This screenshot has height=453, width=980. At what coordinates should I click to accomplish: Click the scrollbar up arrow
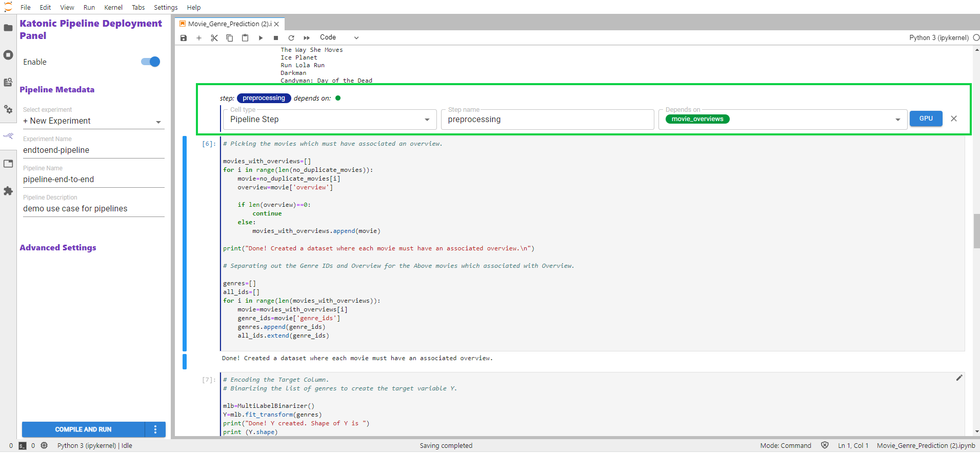[976, 50]
